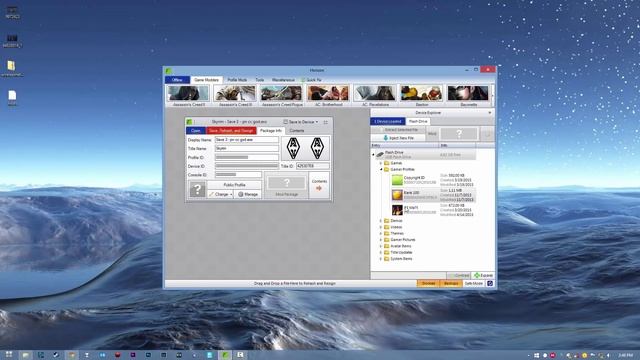This screenshot has height=360, width=640.
Task: Click the package window expand icon
Action: coord(325,122)
